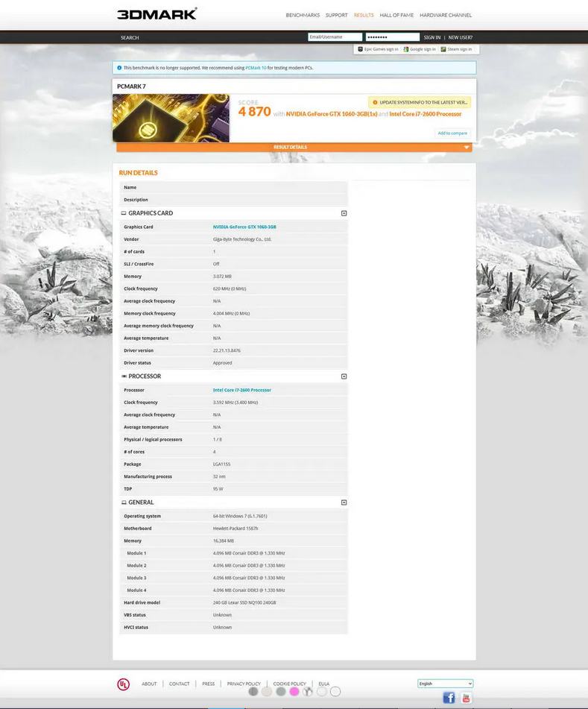
Task: Click the PCMark 7 chip thumbnail
Action: click(171, 118)
